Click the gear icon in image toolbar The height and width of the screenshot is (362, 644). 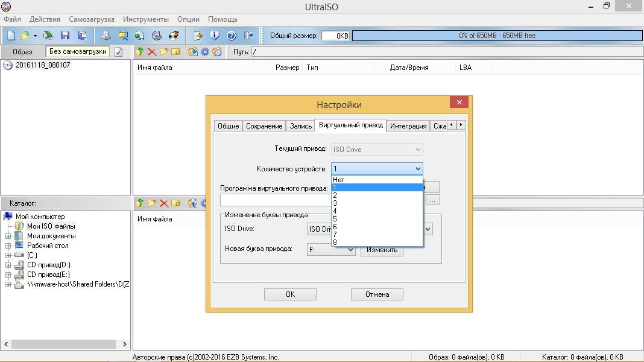(205, 52)
